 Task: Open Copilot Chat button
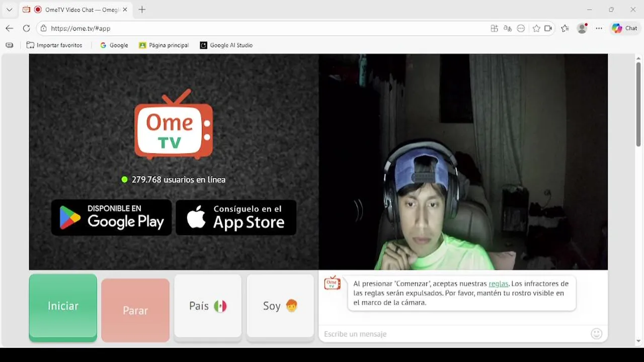pos(624,29)
